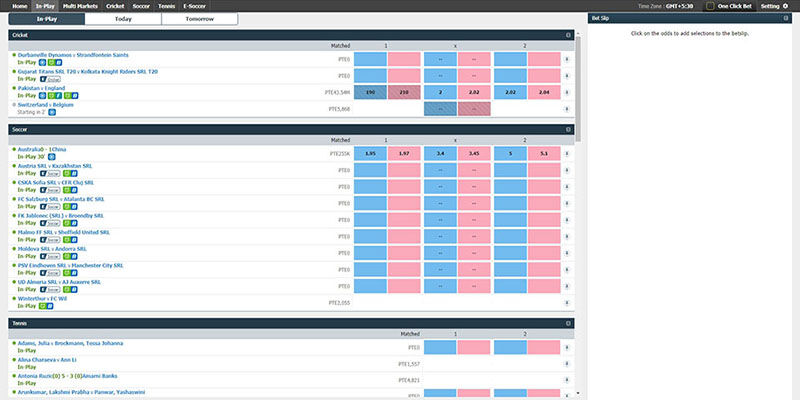
Task: Click the blue icon under Switzerland v Belgium
Action: coord(51,112)
